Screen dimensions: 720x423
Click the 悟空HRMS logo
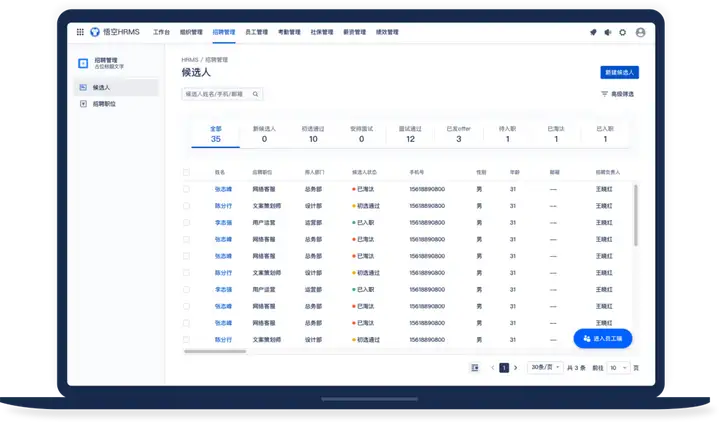click(115, 32)
